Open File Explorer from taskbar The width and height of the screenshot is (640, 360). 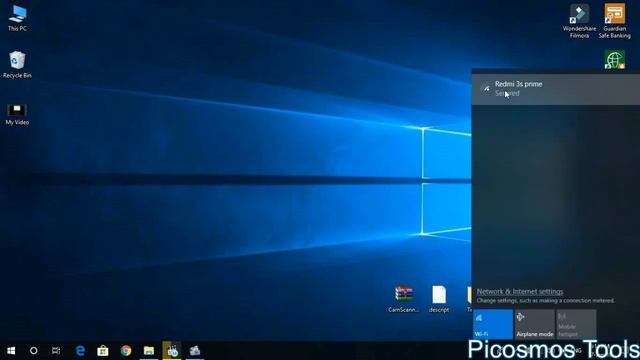(x=149, y=351)
